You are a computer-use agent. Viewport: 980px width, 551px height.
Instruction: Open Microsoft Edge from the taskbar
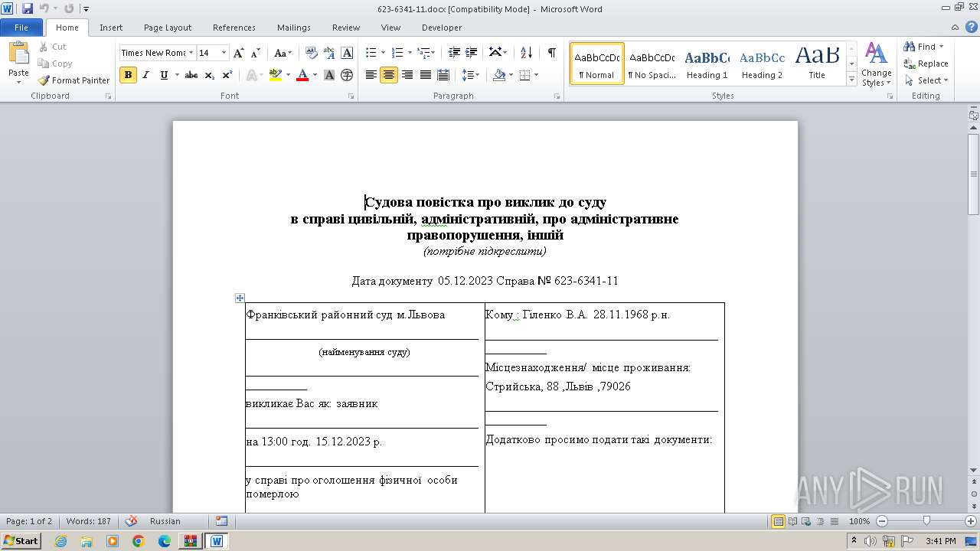coord(165,541)
